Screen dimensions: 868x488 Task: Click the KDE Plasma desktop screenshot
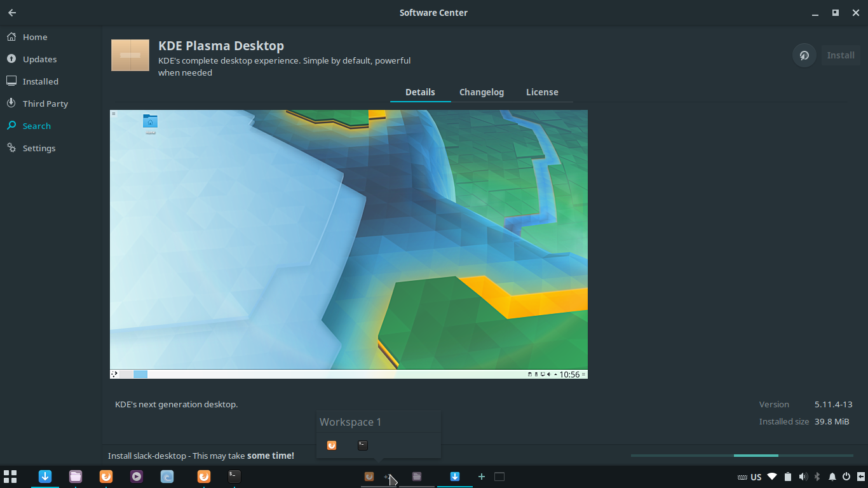click(x=349, y=244)
